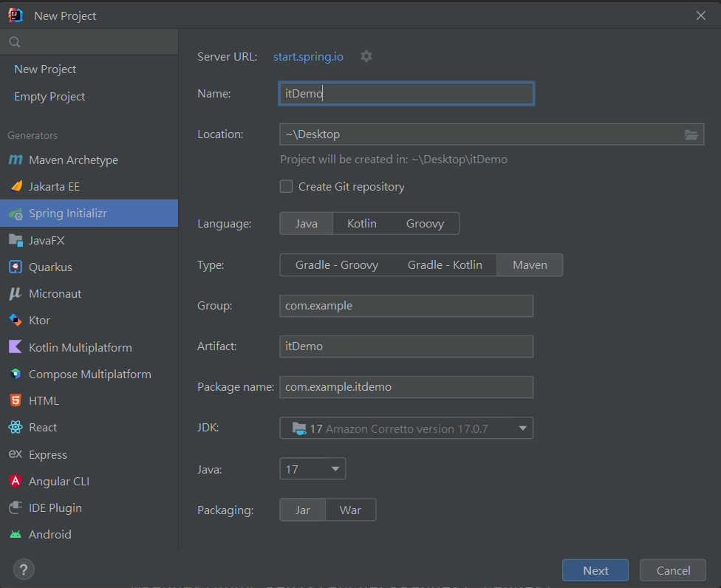Select Gradle - Groovy build type
Viewport: 721px width, 588px height.
coord(337,265)
